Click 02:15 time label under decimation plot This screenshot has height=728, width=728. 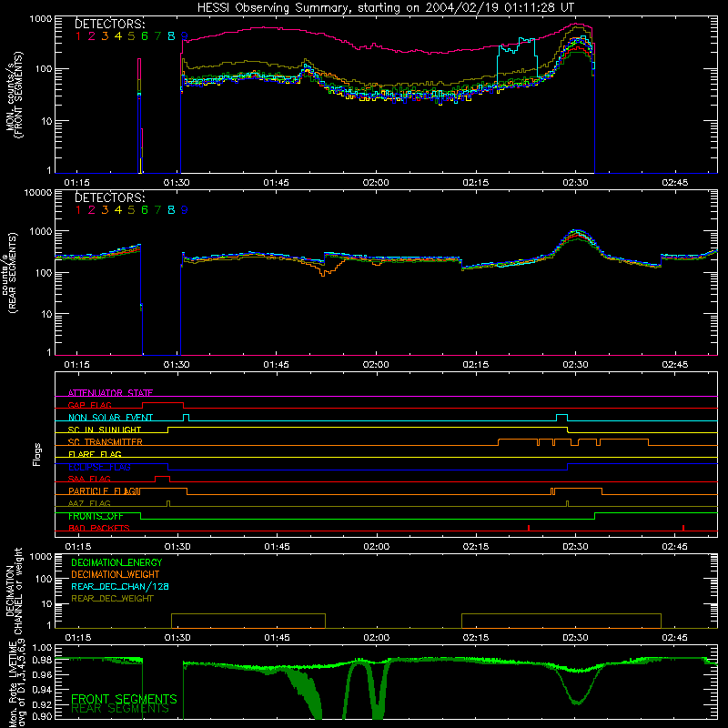476,638
